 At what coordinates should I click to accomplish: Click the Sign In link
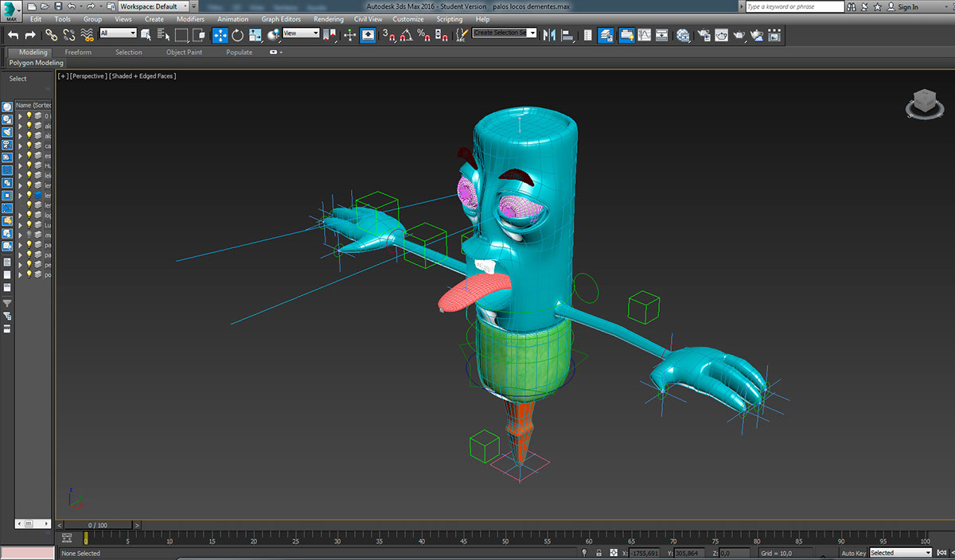pos(907,7)
